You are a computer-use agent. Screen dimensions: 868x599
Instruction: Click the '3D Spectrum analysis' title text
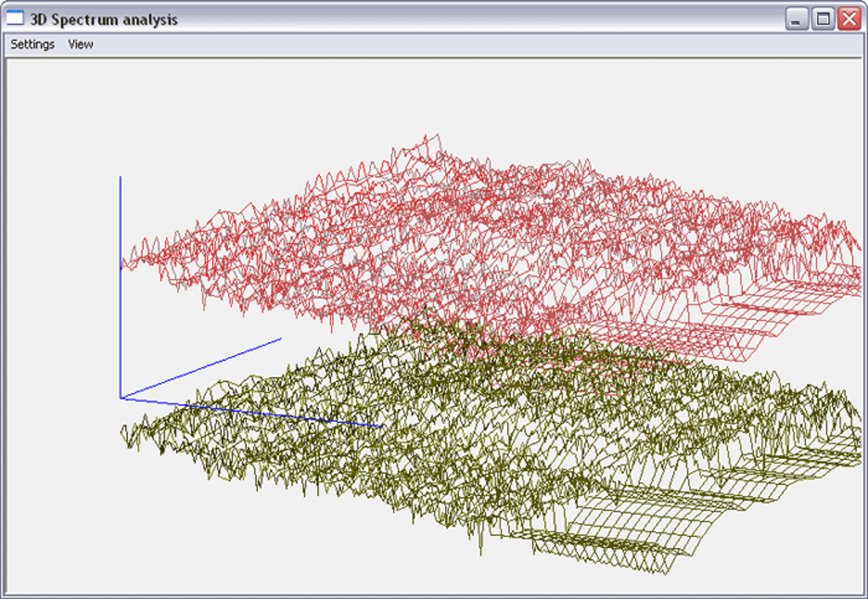pos(104,20)
